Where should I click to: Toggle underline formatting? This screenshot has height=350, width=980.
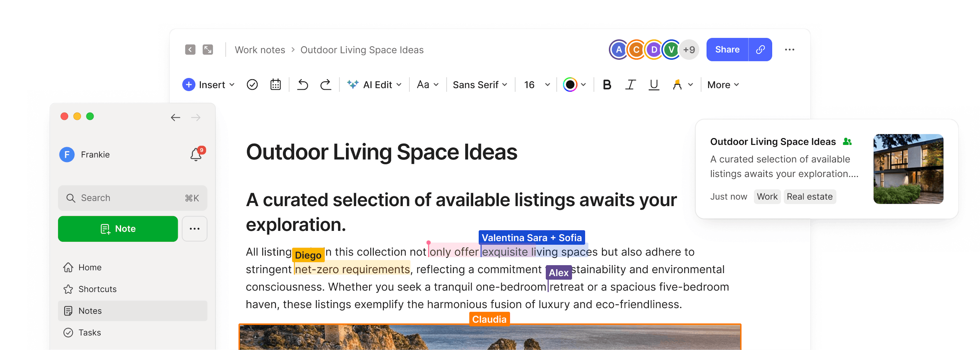pyautogui.click(x=654, y=84)
